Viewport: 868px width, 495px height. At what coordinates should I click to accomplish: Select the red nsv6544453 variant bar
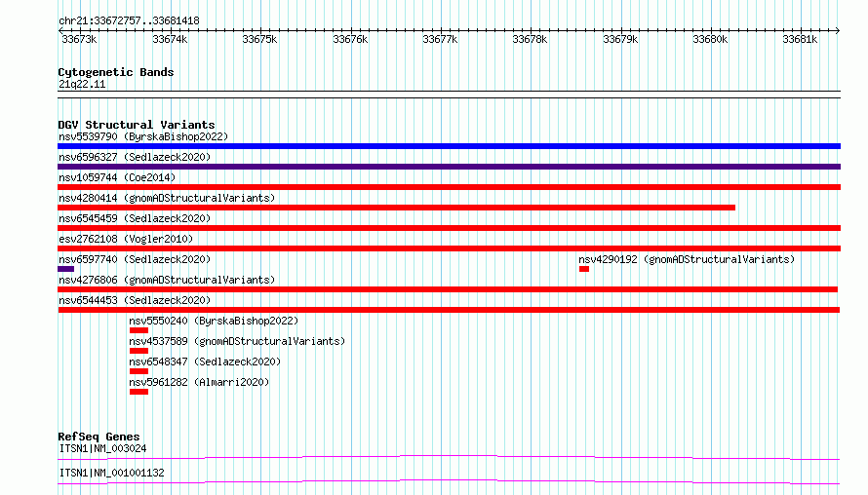click(449, 310)
